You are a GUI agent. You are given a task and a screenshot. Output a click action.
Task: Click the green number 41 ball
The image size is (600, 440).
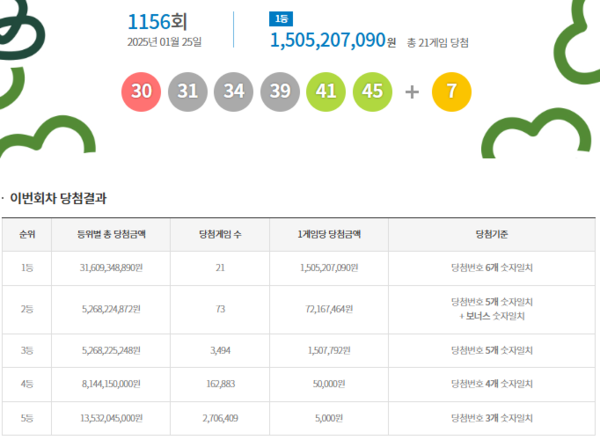pos(326,92)
